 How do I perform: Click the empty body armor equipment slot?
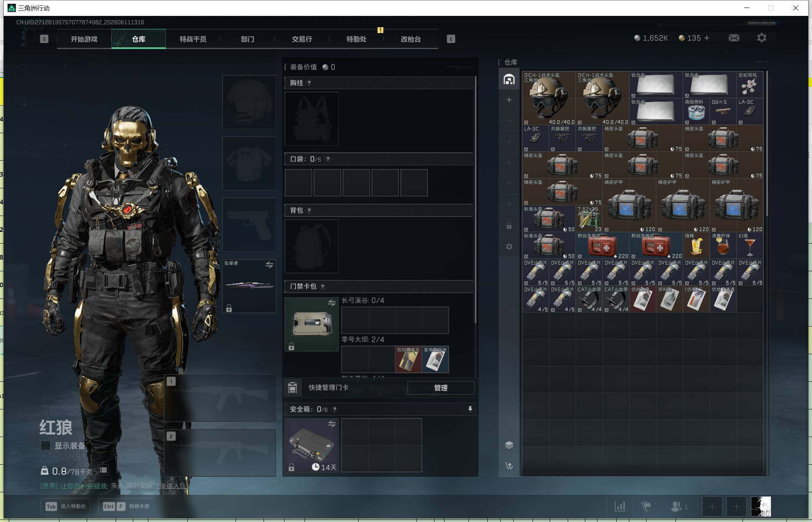click(x=249, y=163)
